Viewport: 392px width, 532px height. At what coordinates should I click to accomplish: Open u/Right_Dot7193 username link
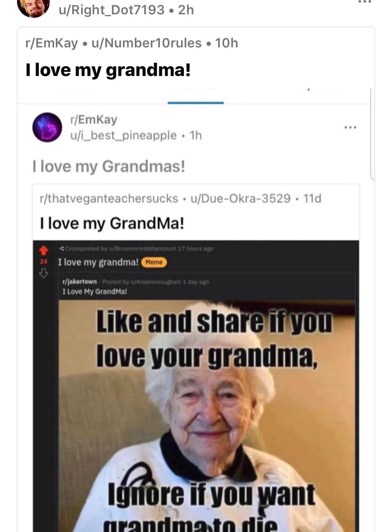tap(112, 10)
